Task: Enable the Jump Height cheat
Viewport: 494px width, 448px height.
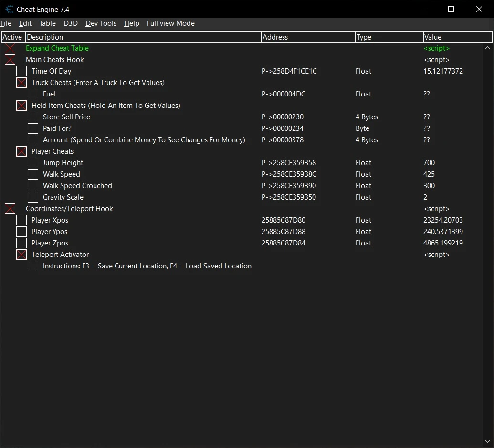Action: 32,162
